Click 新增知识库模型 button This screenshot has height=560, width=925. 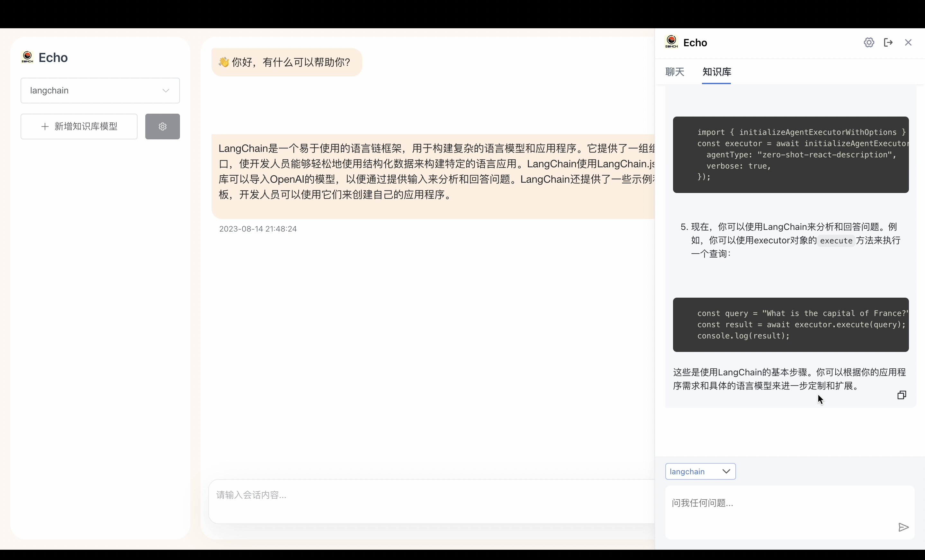[x=79, y=127]
